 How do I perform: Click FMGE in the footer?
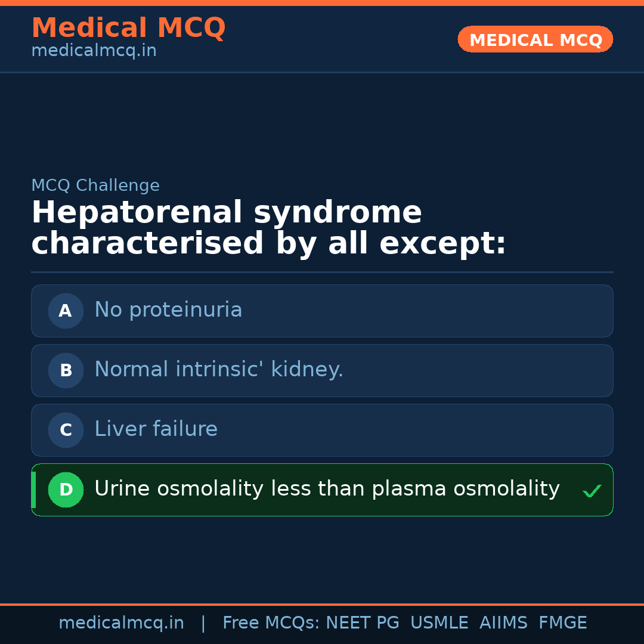[563, 623]
